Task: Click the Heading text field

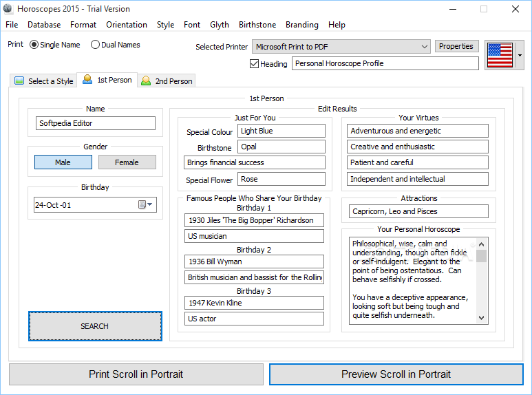Action: 385,63
